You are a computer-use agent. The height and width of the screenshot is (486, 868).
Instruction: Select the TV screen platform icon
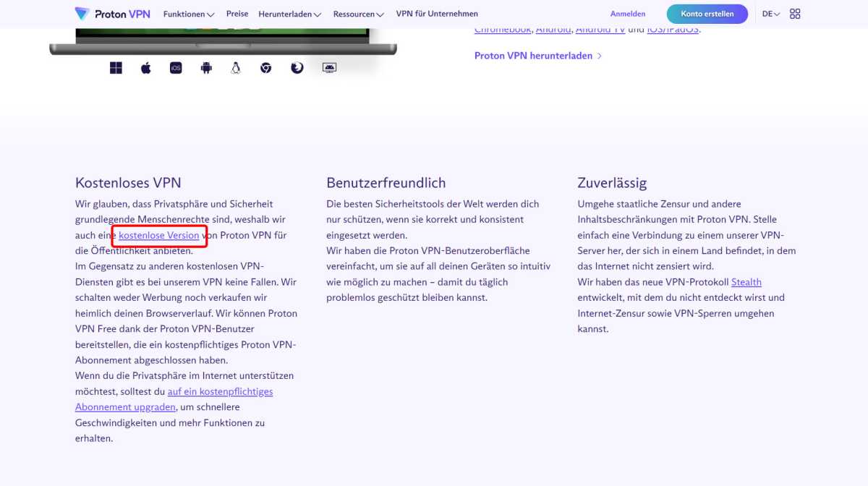click(329, 68)
